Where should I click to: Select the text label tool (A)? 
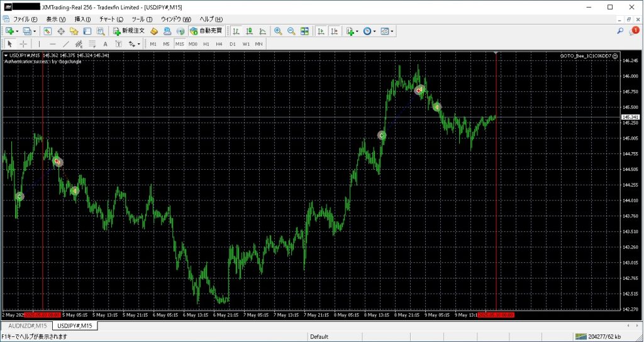[x=105, y=44]
